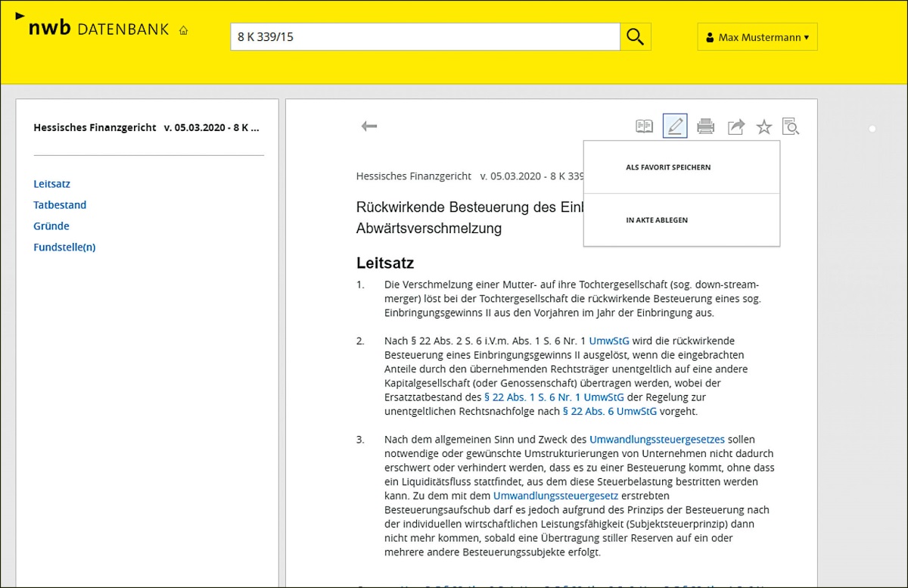The width and height of the screenshot is (908, 588).
Task: Open Fundstelle(n) in the sidebar
Action: 64,247
